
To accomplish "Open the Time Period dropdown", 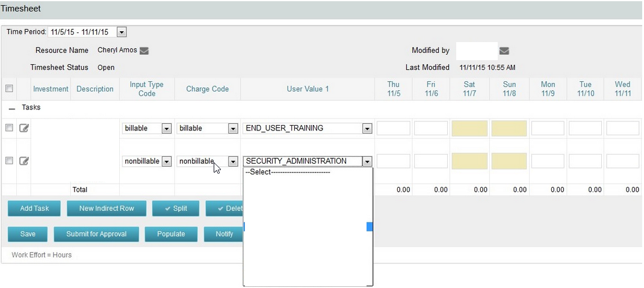I will 122,32.
